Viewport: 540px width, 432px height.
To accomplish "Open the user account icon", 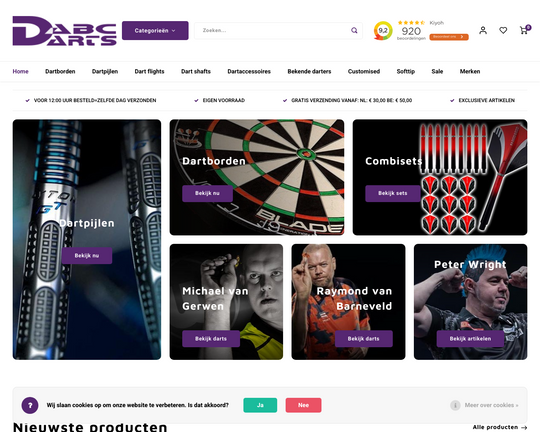I will coord(483,30).
